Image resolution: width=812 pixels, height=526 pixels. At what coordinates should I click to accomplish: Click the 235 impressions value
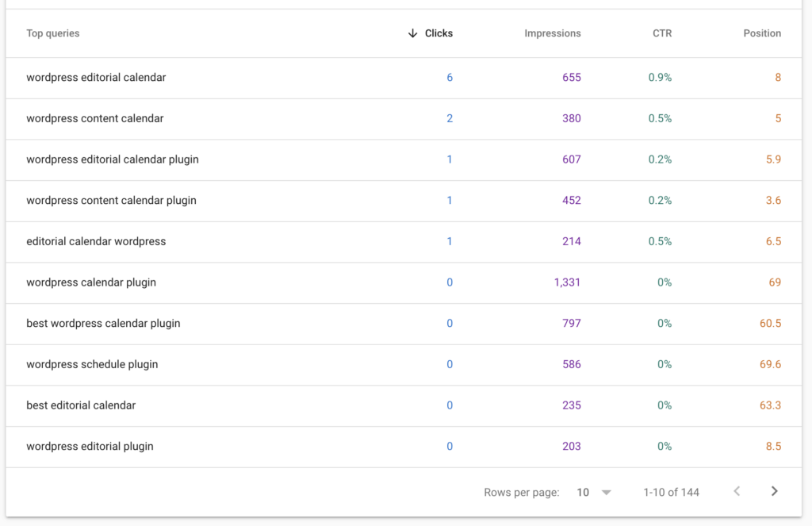click(572, 405)
